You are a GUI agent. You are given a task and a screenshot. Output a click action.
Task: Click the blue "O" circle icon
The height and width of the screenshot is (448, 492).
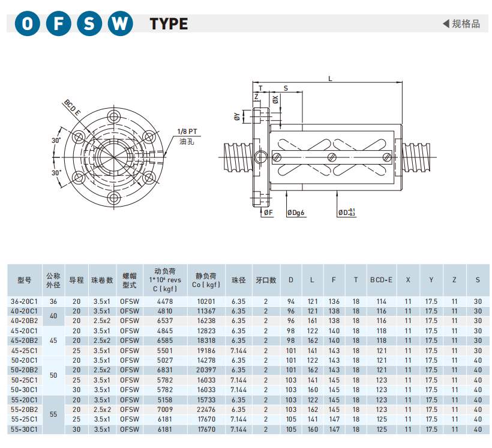pyautogui.click(x=27, y=23)
